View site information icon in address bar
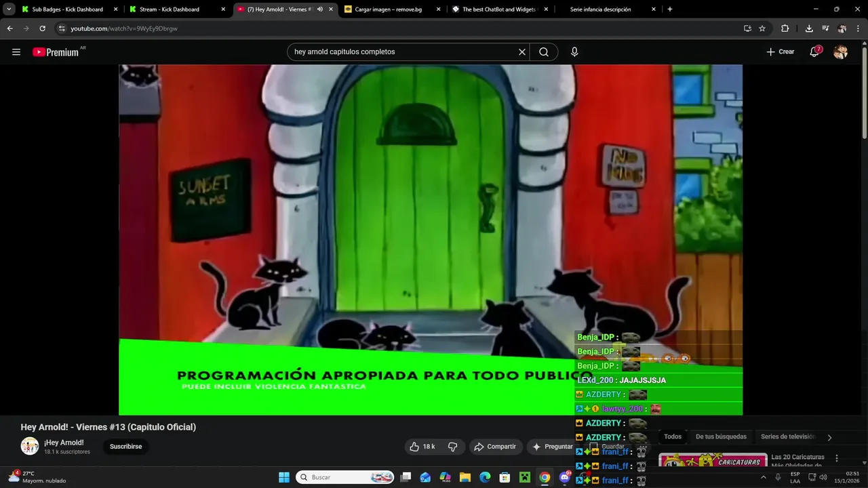Viewport: 868px width, 488px height. 61,28
